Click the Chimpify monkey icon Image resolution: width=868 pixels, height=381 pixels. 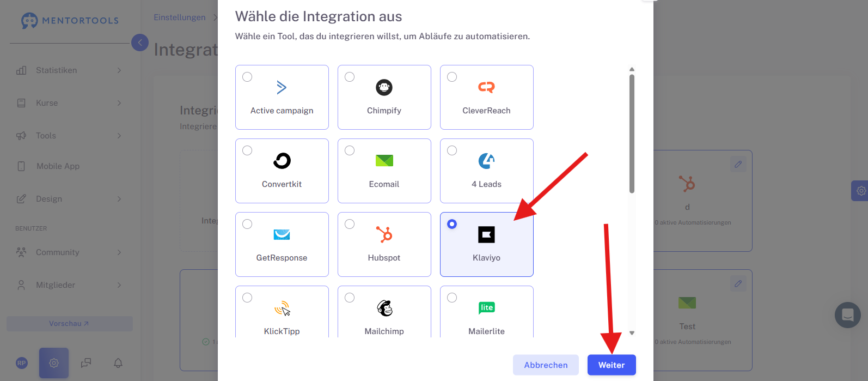click(384, 87)
